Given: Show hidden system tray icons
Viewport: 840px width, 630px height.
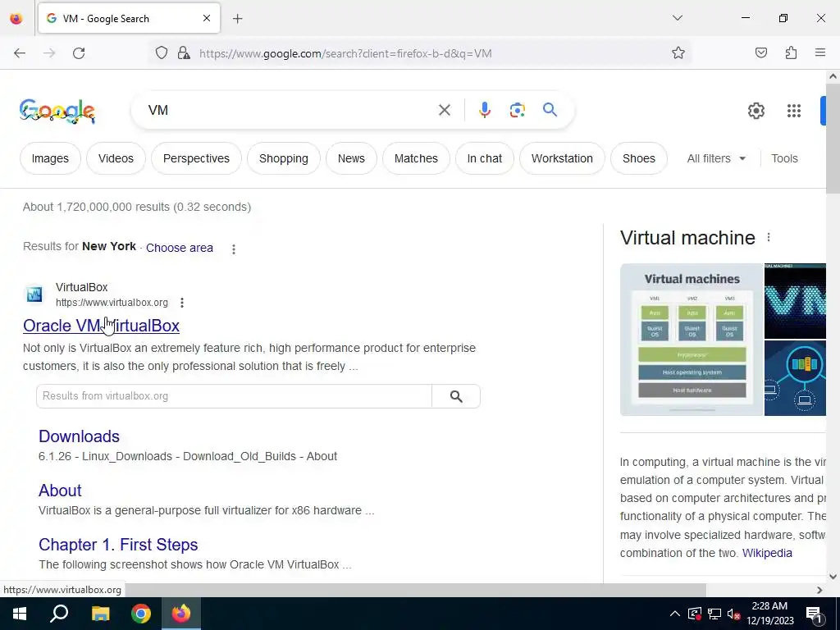Looking at the screenshot, I should [x=675, y=614].
